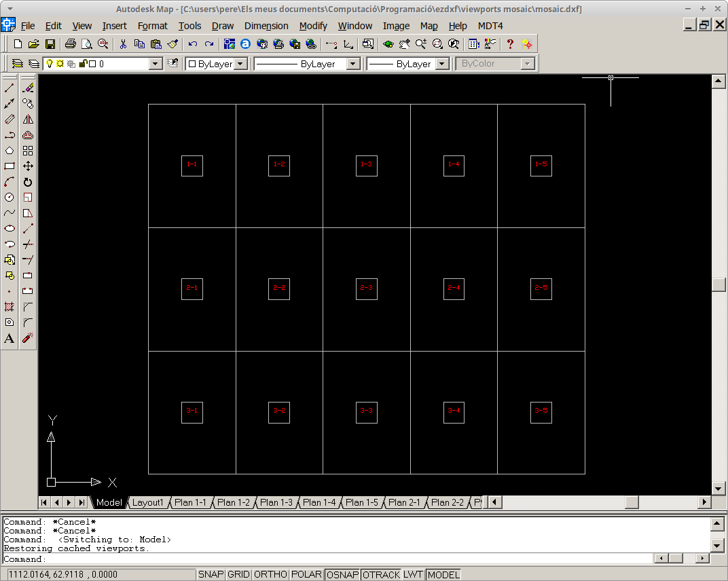Click the Zoom Previous icon
728x581 pixels.
(x=454, y=44)
